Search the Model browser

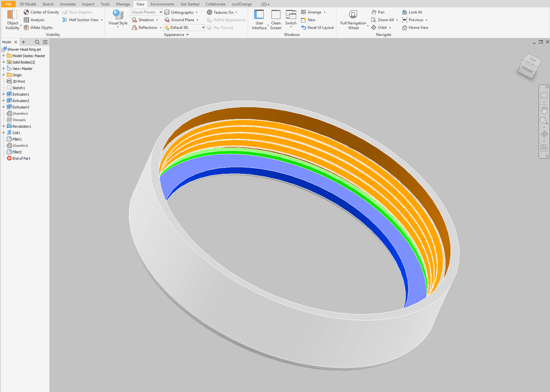point(37,42)
